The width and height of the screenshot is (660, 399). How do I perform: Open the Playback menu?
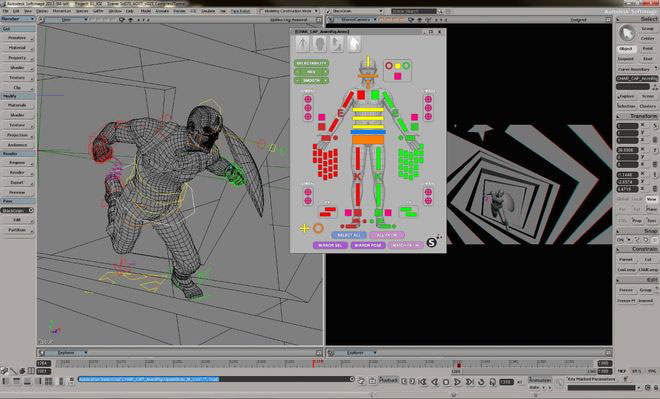tap(389, 380)
